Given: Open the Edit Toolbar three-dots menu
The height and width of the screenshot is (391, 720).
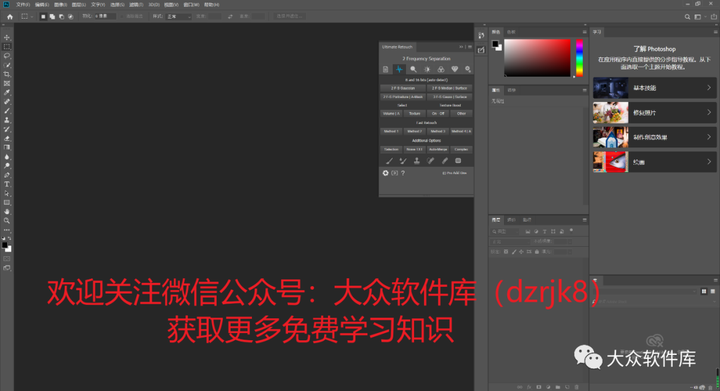Looking at the screenshot, I should 7,230.
